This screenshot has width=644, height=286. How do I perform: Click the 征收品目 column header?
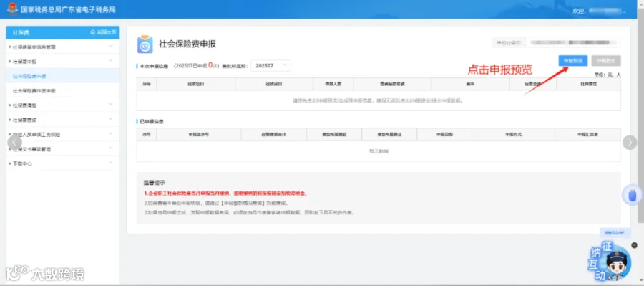(x=274, y=84)
